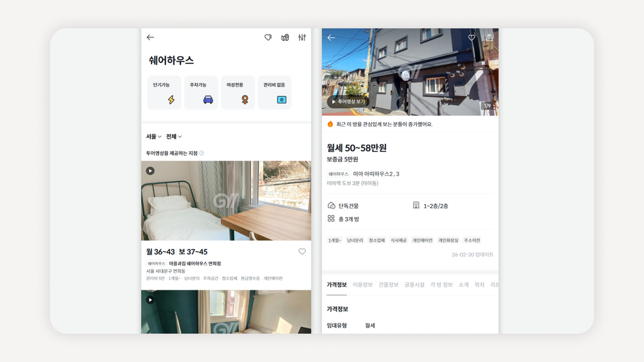Click the 단독건물 house icon
This screenshot has height=362, width=644.
[331, 206]
